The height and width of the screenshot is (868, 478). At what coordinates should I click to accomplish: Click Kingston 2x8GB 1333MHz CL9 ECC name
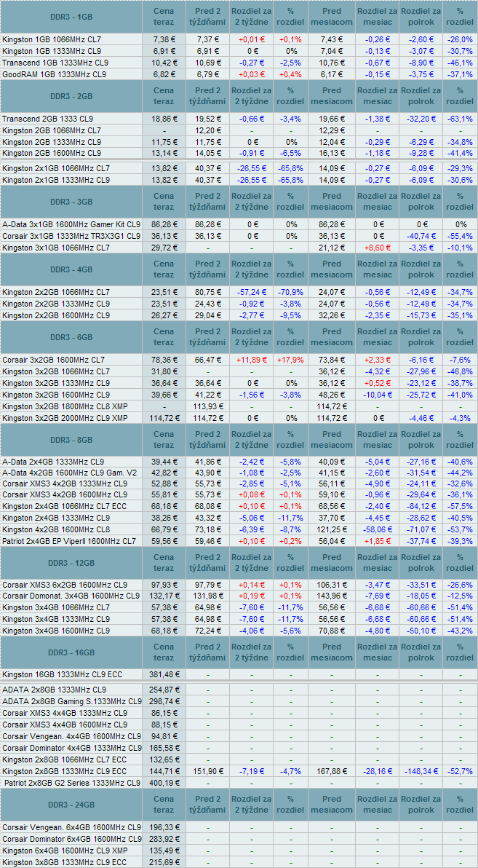click(x=64, y=770)
